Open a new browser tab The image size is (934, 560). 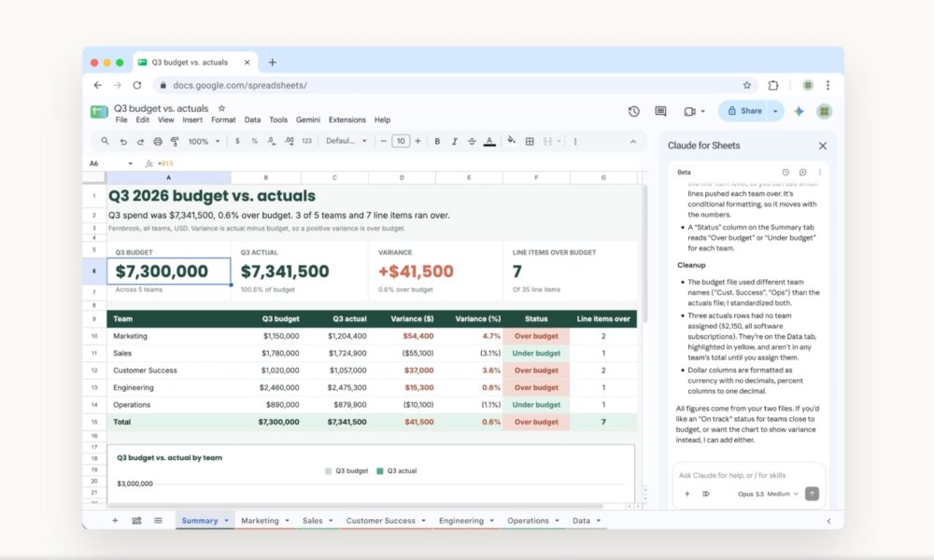pos(272,63)
